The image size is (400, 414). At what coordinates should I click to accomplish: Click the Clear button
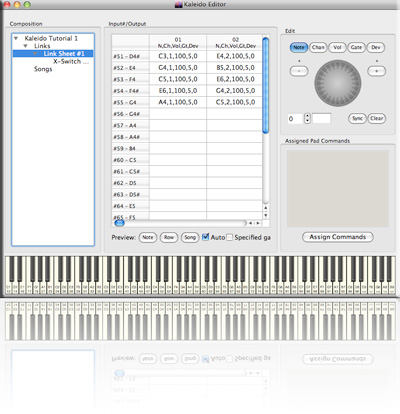pos(377,118)
